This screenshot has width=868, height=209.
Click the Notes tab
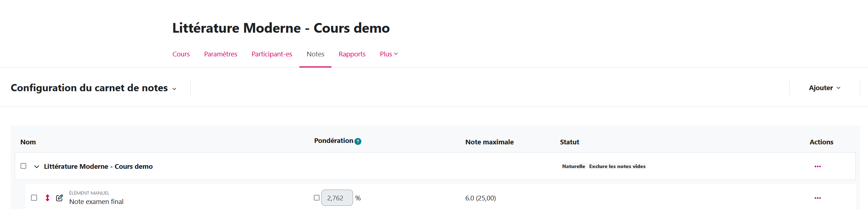tap(315, 54)
